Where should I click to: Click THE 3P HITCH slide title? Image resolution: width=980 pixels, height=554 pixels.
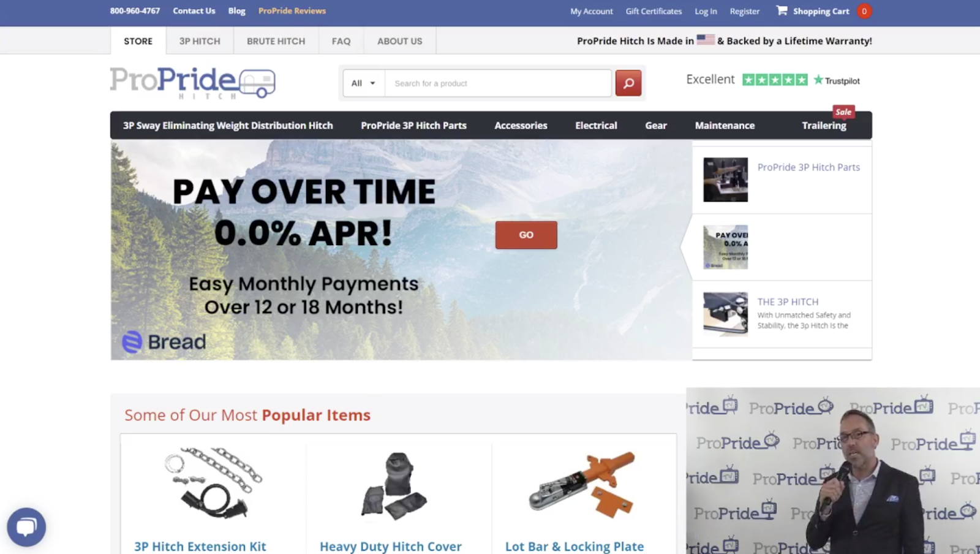pos(788,302)
